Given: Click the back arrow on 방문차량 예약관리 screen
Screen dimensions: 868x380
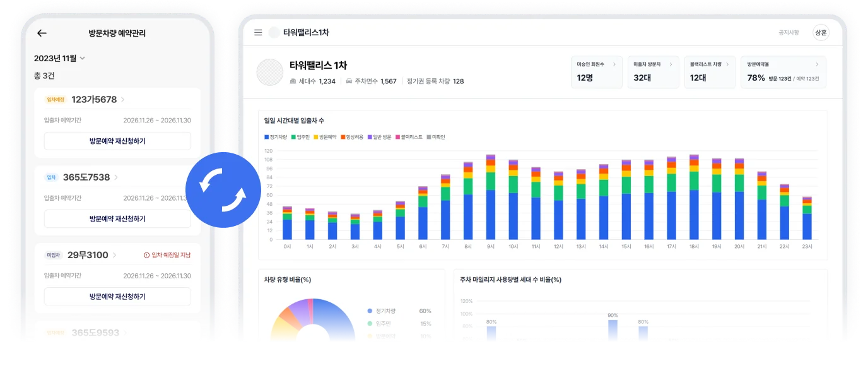Looking at the screenshot, I should click(43, 33).
